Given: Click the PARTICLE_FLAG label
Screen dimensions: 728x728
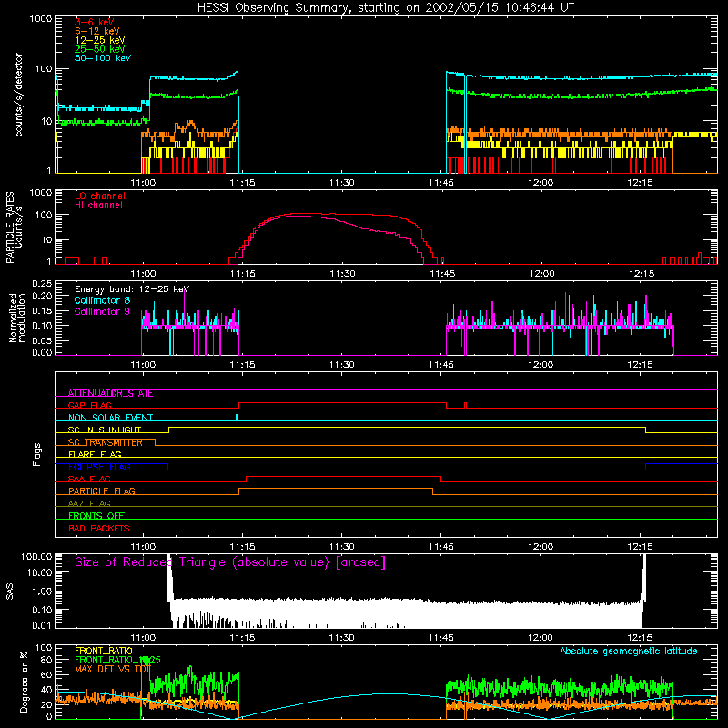Looking at the screenshot, I should [x=102, y=491].
